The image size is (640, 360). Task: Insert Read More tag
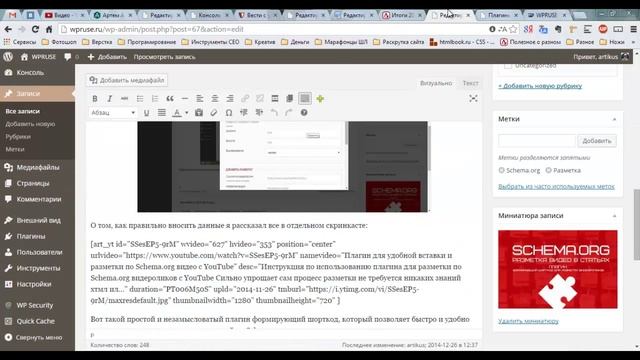275,99
